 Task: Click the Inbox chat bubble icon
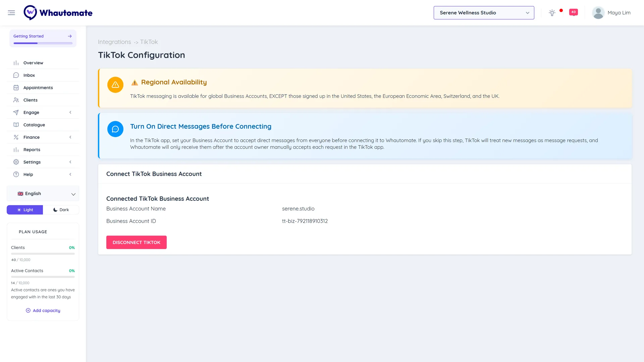tap(16, 75)
